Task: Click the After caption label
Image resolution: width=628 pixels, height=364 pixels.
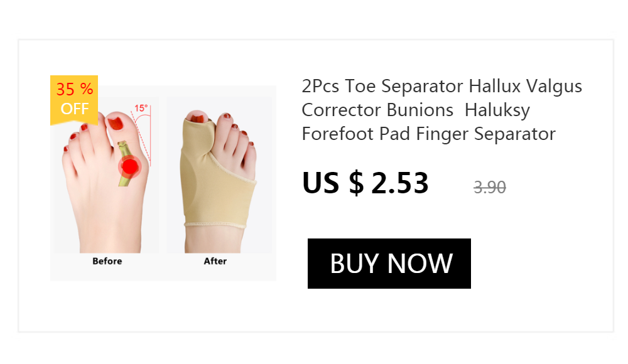Action: pyautogui.click(x=215, y=261)
